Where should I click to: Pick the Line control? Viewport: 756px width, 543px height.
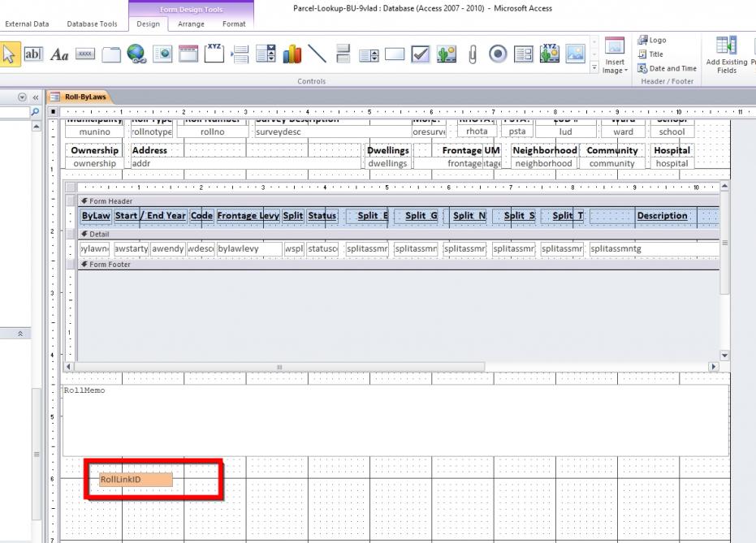pyautogui.click(x=318, y=54)
